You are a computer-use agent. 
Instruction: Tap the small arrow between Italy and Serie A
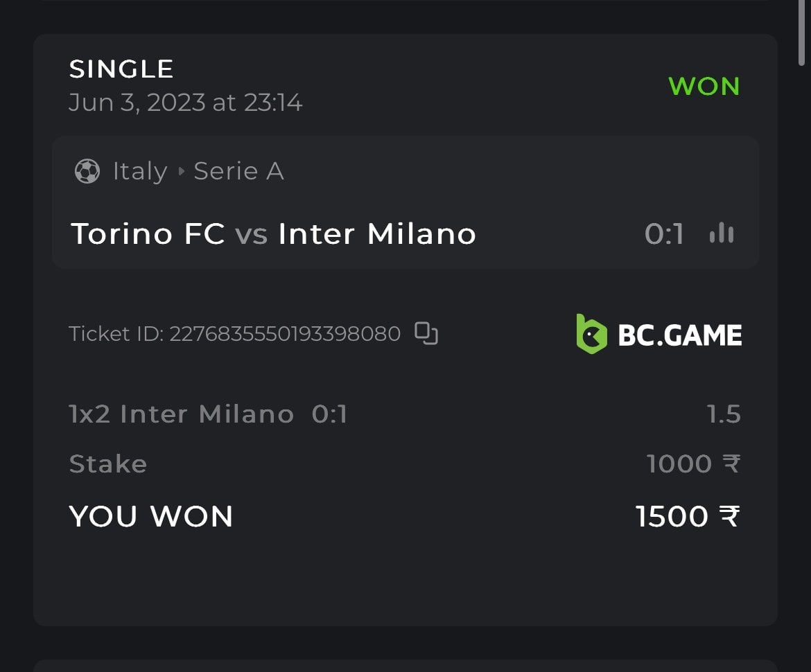pyautogui.click(x=182, y=171)
